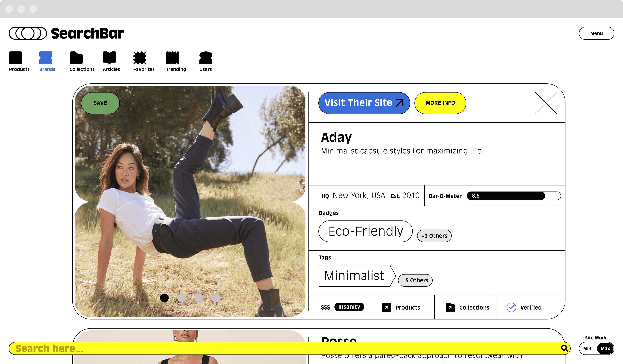
Task: Open the Products section icon
Action: pyautogui.click(x=16, y=58)
